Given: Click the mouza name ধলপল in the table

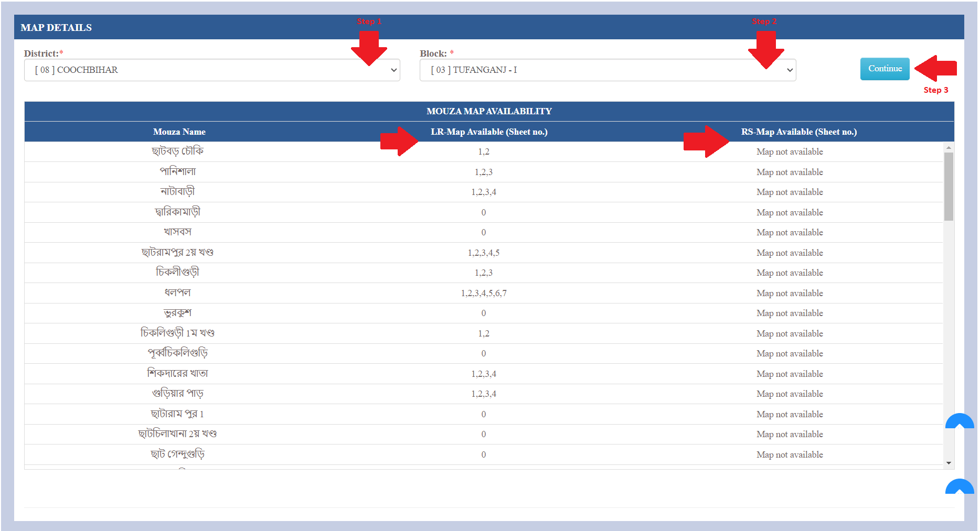Looking at the screenshot, I should click(x=177, y=293).
